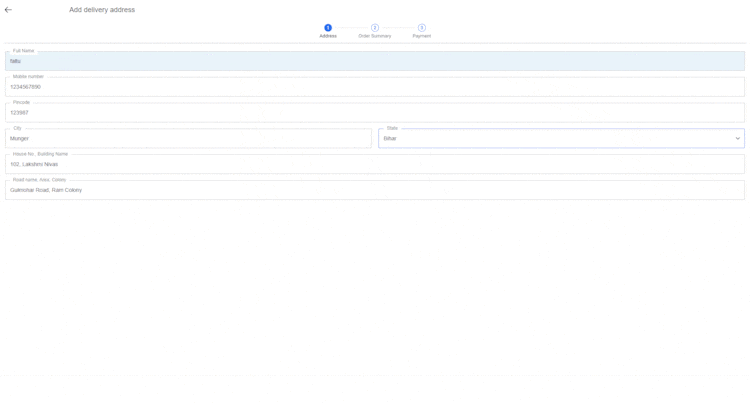Click the Add delivery address page title
The width and height of the screenshot is (750, 403).
point(102,10)
